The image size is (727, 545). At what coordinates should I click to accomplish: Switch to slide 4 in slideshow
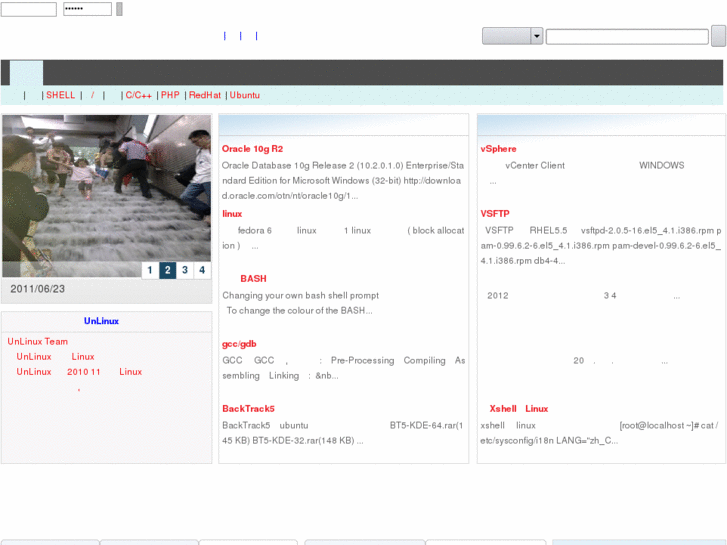[x=202, y=270]
